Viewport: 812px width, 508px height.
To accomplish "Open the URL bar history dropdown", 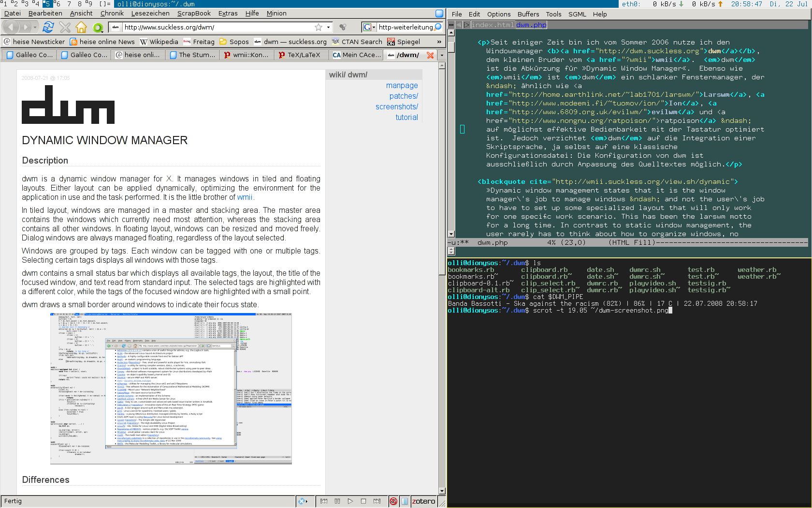I will point(329,28).
